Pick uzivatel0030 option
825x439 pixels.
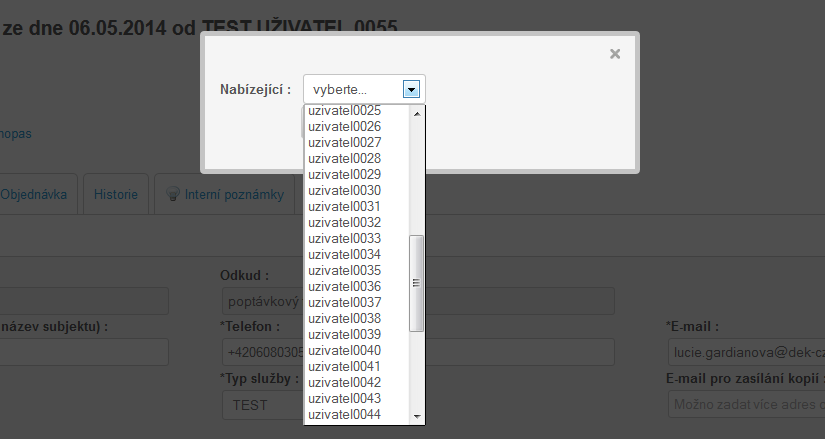coord(357,191)
